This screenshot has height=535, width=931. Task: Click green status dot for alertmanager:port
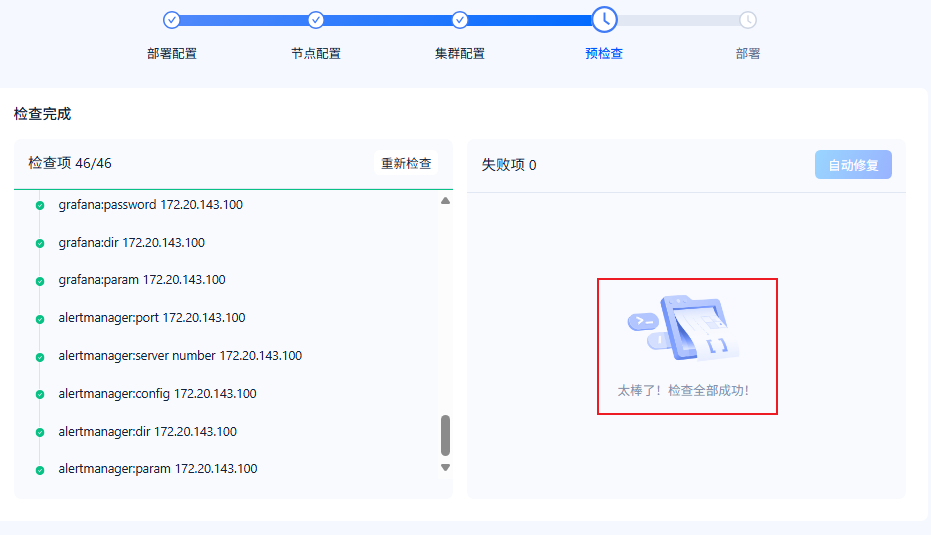point(40,319)
